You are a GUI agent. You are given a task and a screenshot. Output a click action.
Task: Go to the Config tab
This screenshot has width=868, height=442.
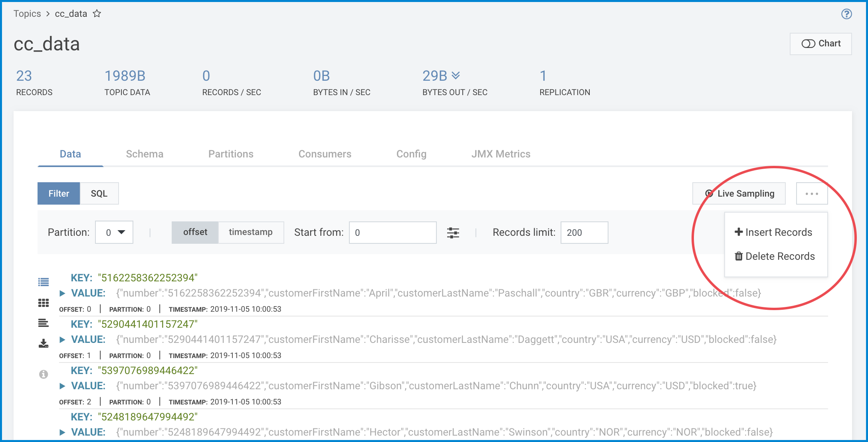click(411, 154)
